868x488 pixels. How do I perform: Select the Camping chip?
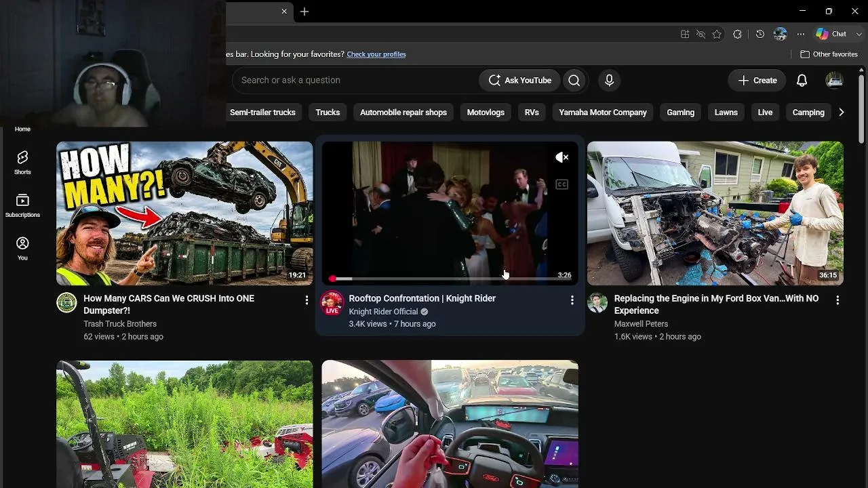click(808, 113)
